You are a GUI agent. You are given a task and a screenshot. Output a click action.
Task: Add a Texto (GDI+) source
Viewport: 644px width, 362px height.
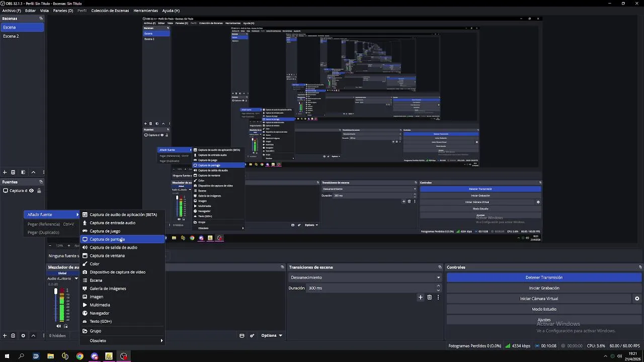pos(123,321)
